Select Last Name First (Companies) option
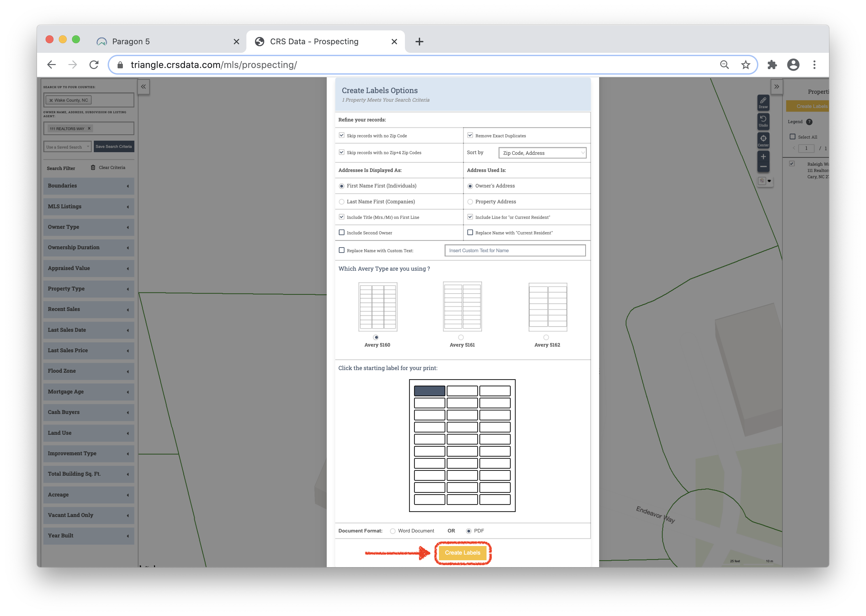The height and width of the screenshot is (616, 866). [x=342, y=202]
